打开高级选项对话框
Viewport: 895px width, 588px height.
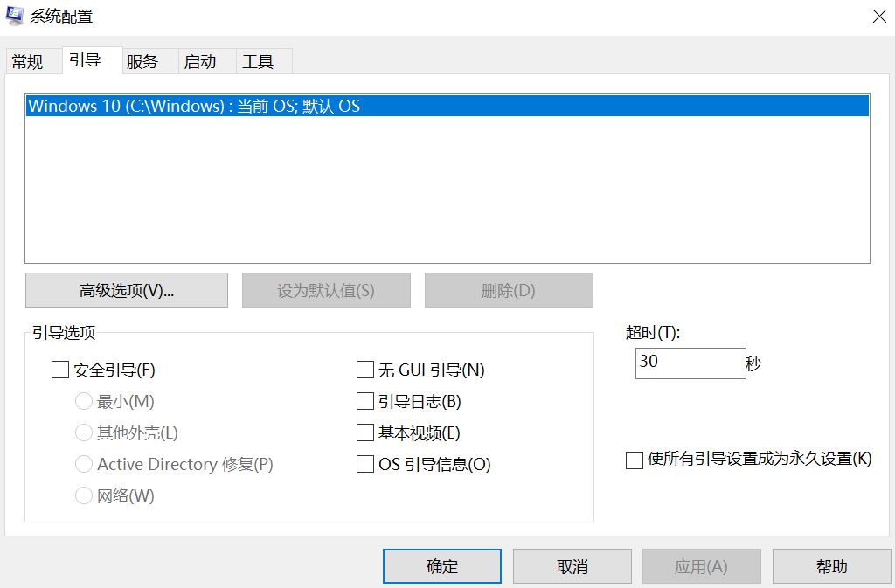[x=126, y=289]
